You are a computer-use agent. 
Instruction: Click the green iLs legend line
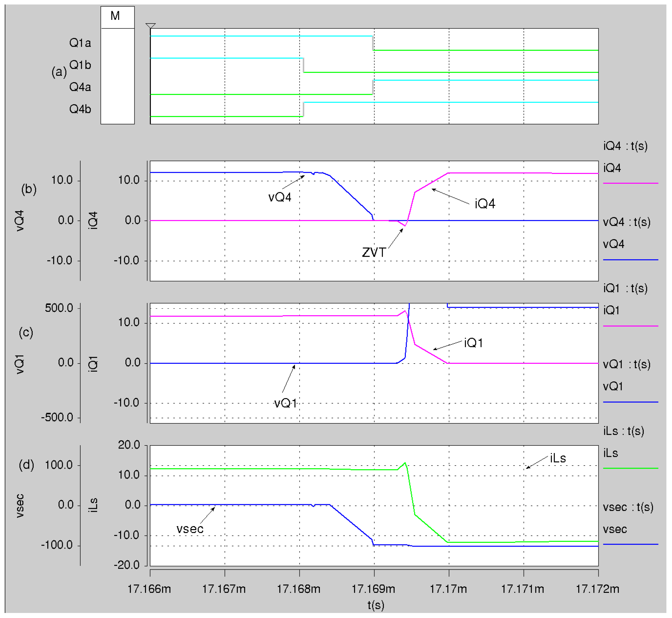coord(630,468)
